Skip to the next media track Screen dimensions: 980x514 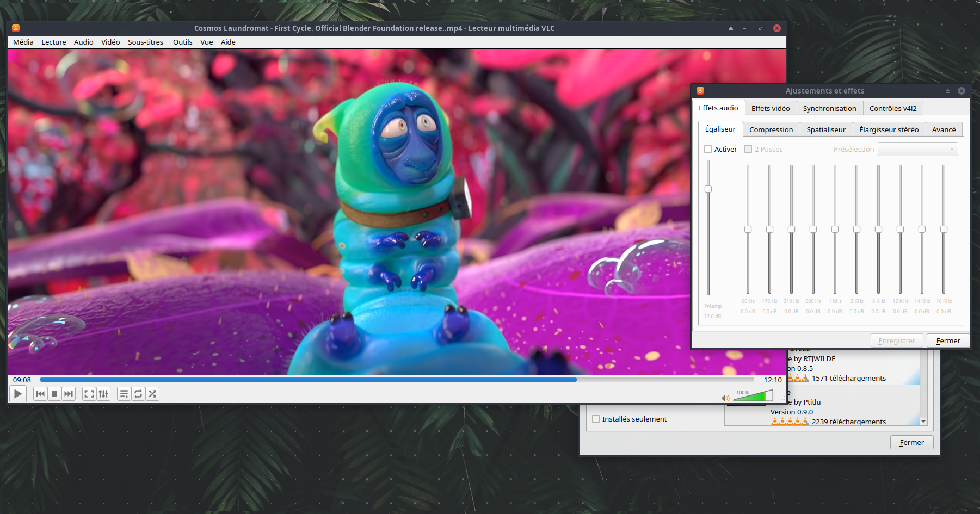point(69,394)
